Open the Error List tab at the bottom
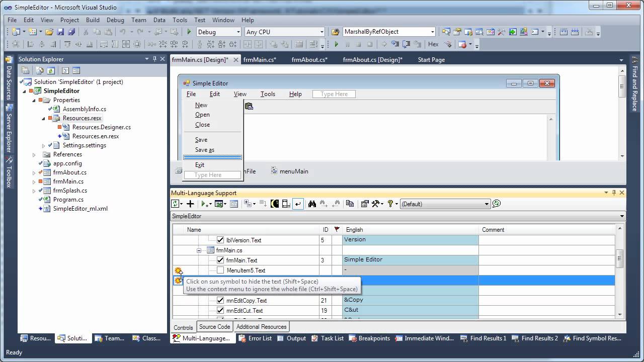The height and width of the screenshot is (362, 644). [x=255, y=338]
